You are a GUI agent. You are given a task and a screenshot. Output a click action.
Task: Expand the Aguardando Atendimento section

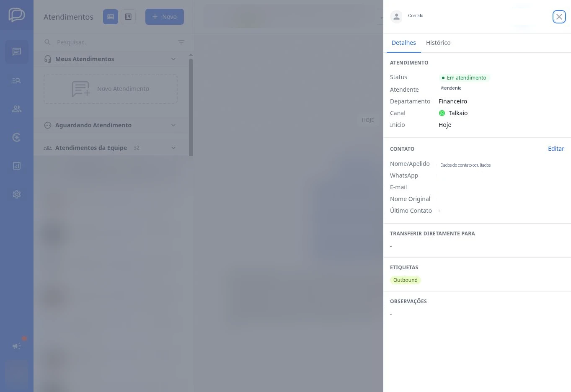pyautogui.click(x=173, y=125)
